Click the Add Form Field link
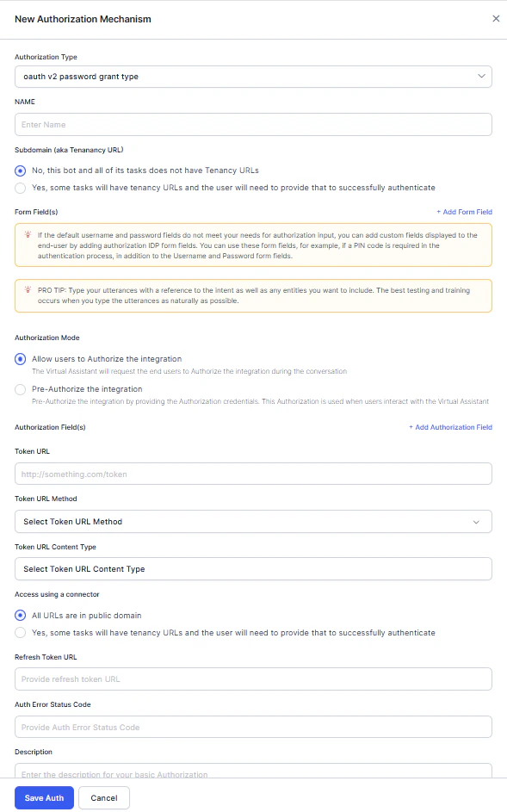The width and height of the screenshot is (507, 812). pos(466,211)
